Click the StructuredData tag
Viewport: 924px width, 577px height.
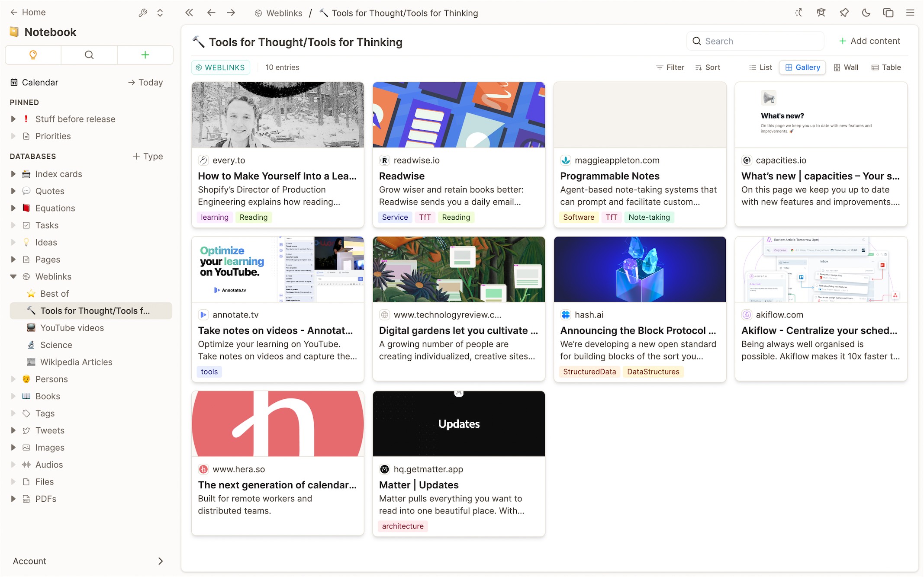click(x=589, y=372)
